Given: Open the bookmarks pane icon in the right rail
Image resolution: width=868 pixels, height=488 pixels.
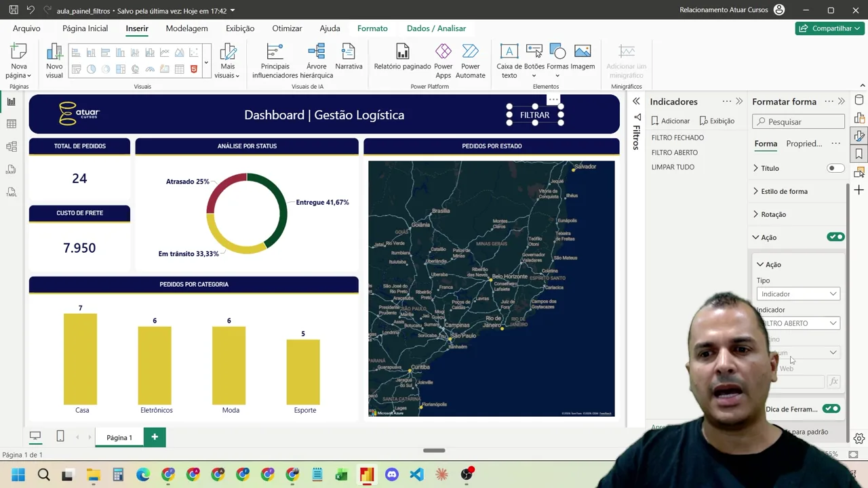Looking at the screenshot, I should pyautogui.click(x=859, y=154).
